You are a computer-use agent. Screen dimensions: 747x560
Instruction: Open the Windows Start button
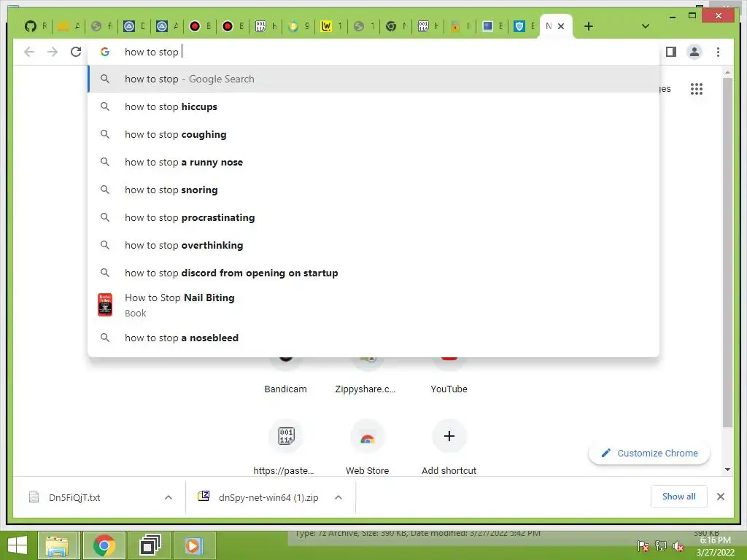point(18,545)
